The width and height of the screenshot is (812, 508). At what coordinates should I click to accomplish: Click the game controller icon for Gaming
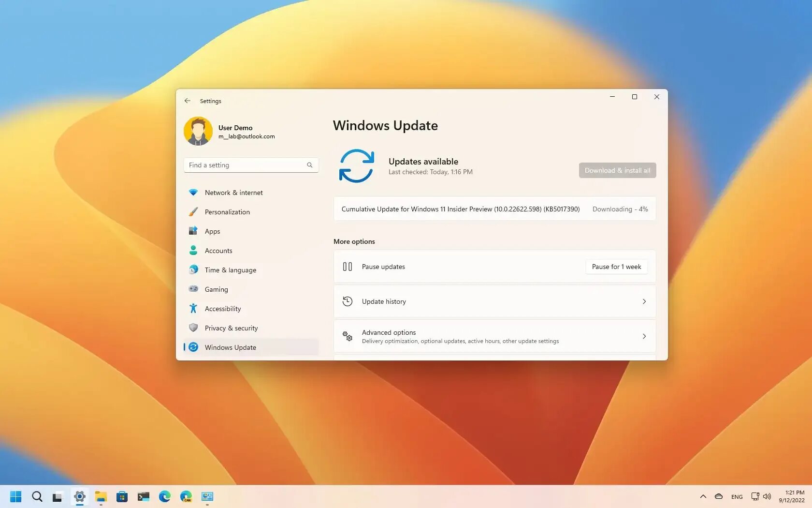click(x=193, y=289)
